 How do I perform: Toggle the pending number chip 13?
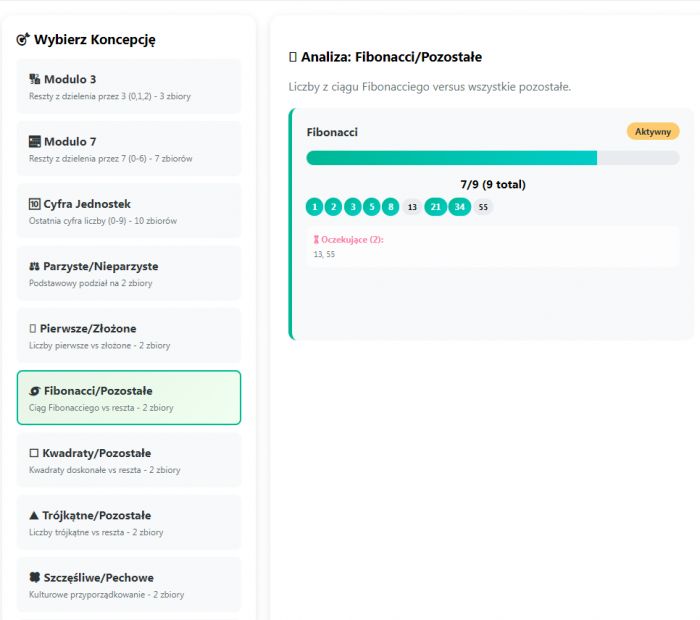[411, 207]
